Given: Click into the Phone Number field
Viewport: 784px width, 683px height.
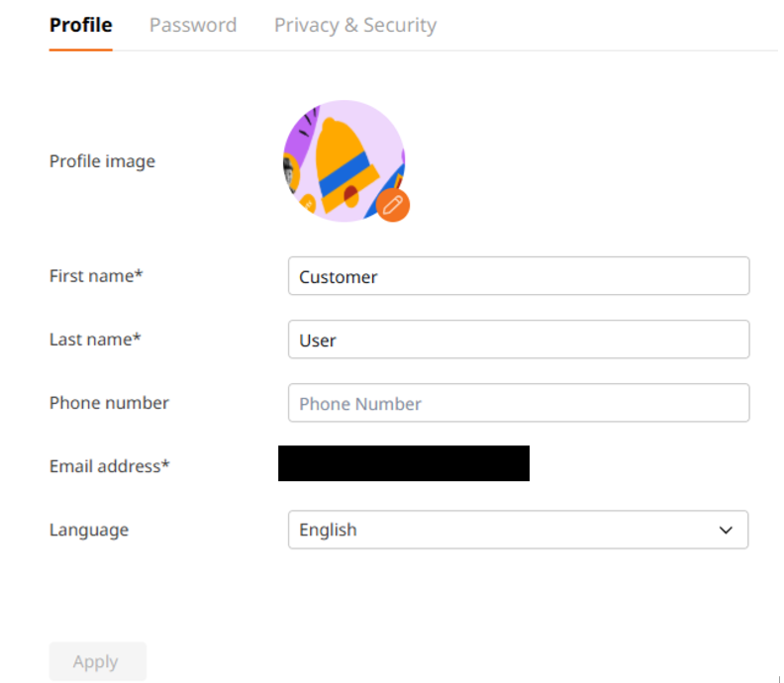Looking at the screenshot, I should pos(518,403).
